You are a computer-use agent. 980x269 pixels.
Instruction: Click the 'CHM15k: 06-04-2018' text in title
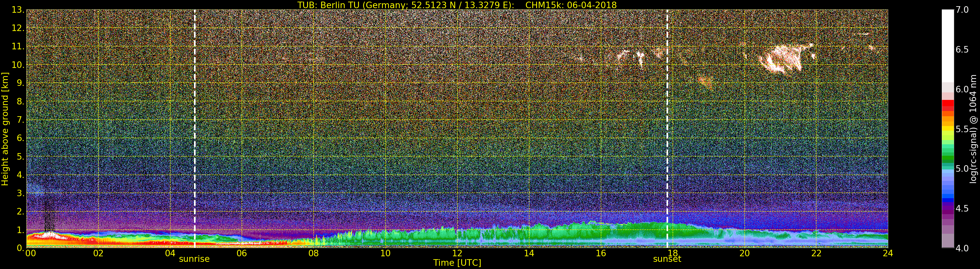570,5
